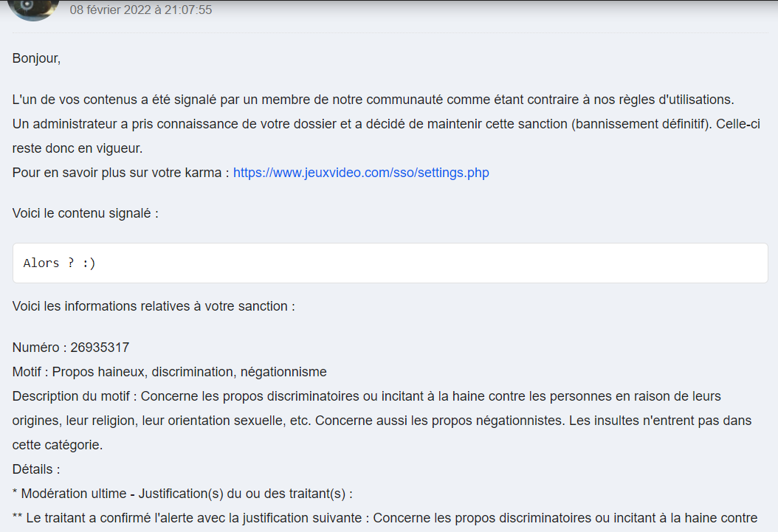The image size is (778, 532).
Task: Click the greeting 'Bonjour,'
Action: (36, 58)
